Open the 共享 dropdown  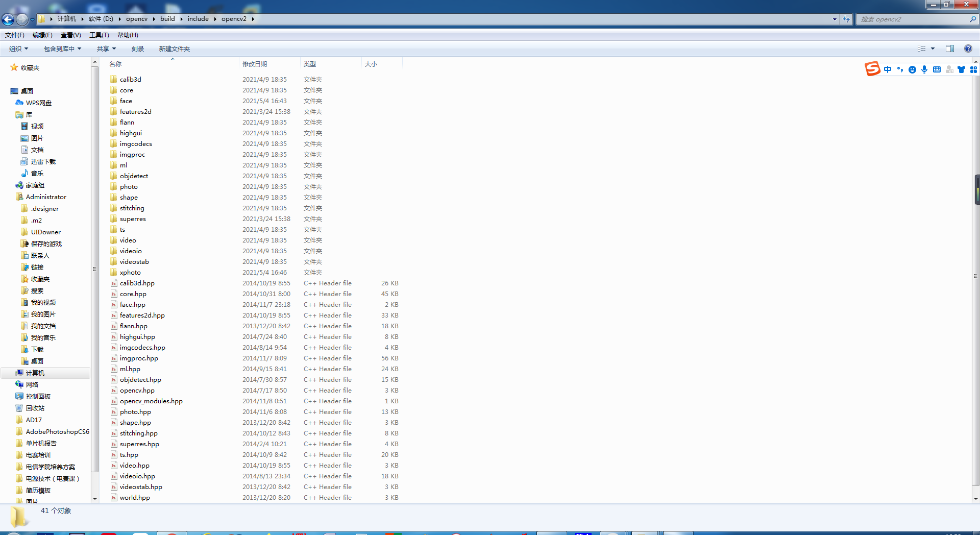(x=106, y=48)
